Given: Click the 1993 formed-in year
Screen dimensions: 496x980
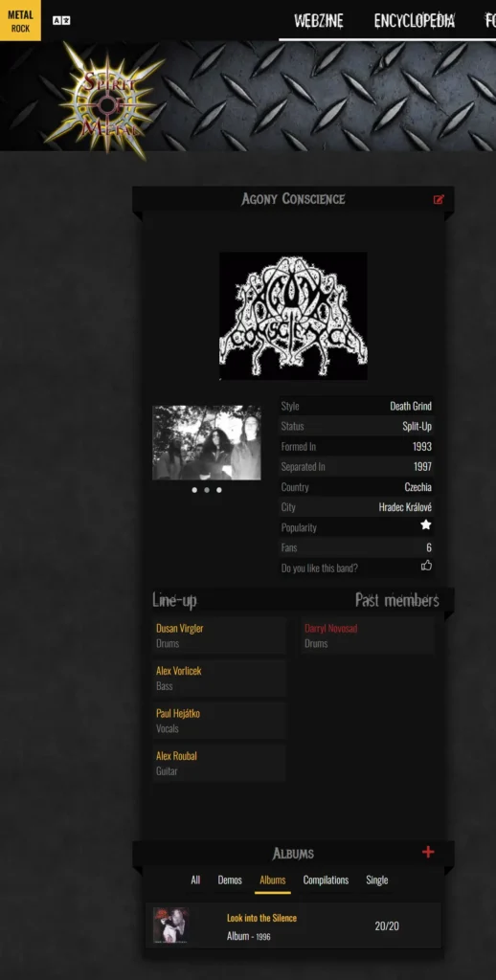Looking at the screenshot, I should click(x=422, y=446).
